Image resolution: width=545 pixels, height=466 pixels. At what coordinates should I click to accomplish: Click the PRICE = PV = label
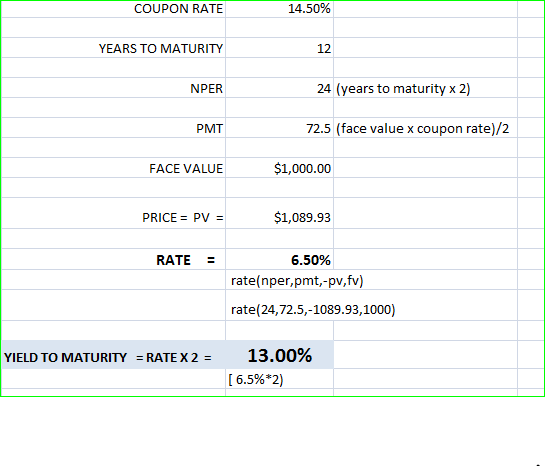point(182,218)
